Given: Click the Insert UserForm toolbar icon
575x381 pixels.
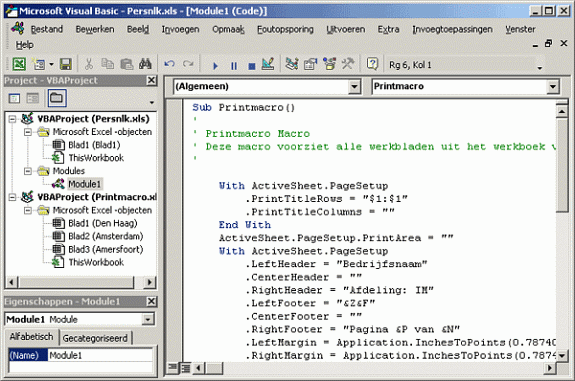Looking at the screenshot, I should pos(38,65).
